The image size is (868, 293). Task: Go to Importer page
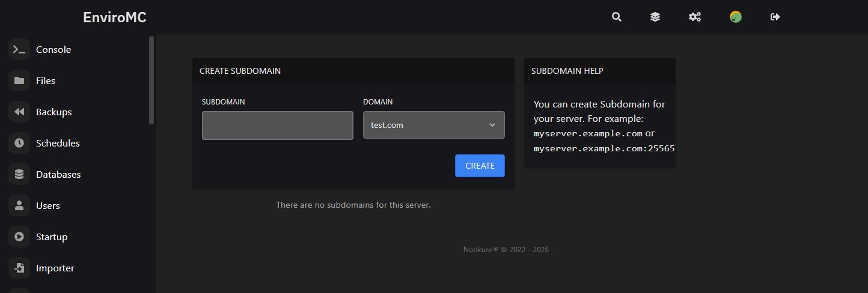pos(55,268)
